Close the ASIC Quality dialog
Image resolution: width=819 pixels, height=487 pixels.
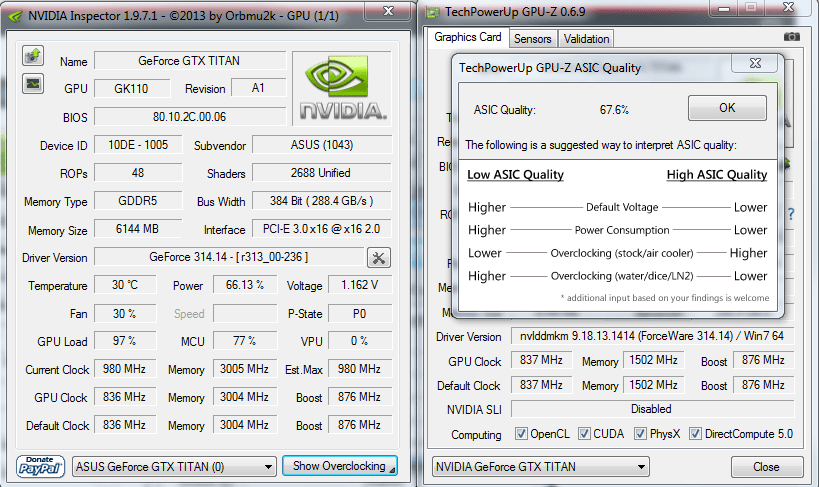(x=755, y=63)
